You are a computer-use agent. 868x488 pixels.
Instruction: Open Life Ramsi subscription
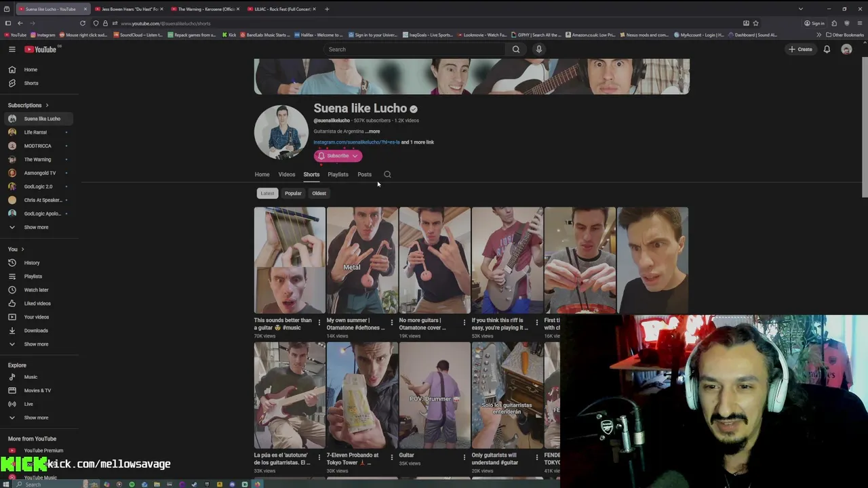point(38,132)
